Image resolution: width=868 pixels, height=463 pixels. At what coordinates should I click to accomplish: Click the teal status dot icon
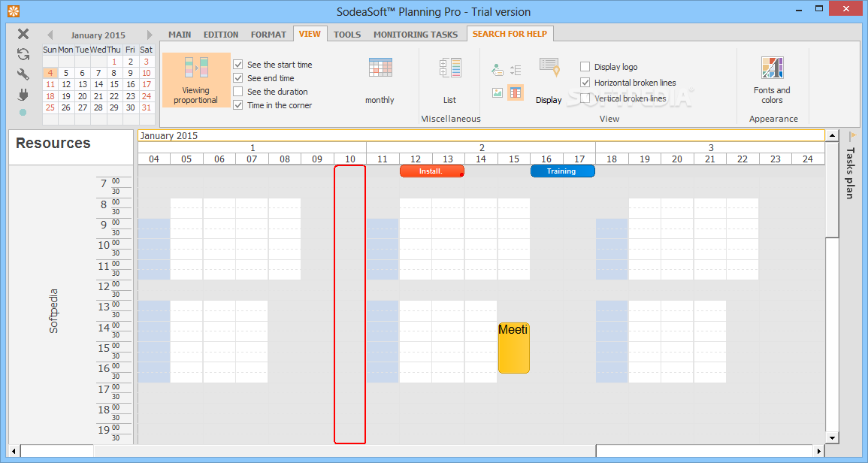click(x=23, y=113)
